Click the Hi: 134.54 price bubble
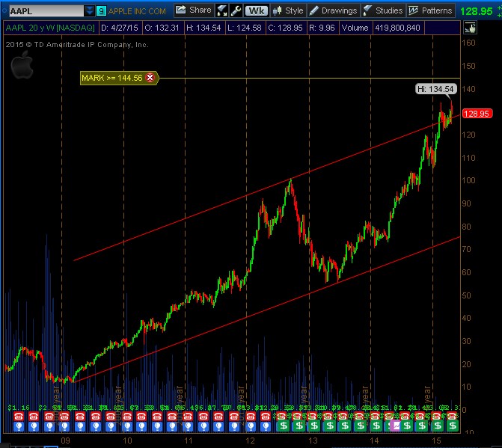The height and width of the screenshot is (448, 502). (x=435, y=89)
